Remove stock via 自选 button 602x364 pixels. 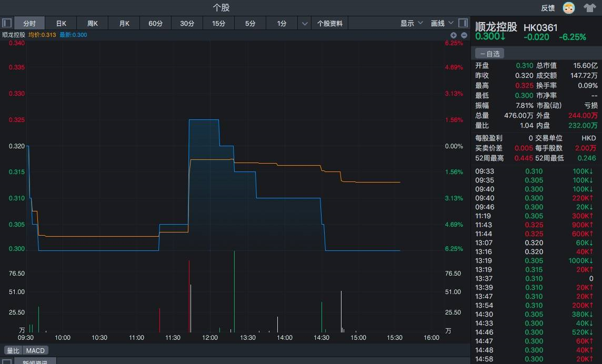pos(489,54)
